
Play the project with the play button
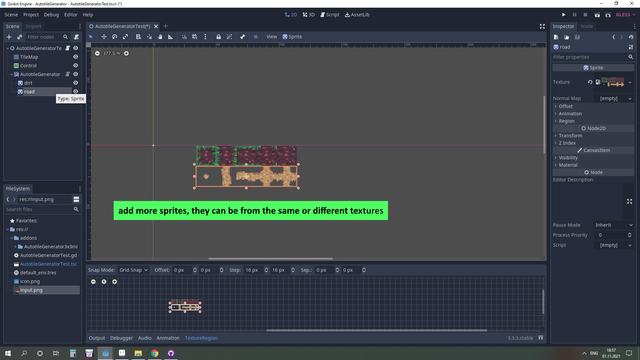tap(563, 15)
